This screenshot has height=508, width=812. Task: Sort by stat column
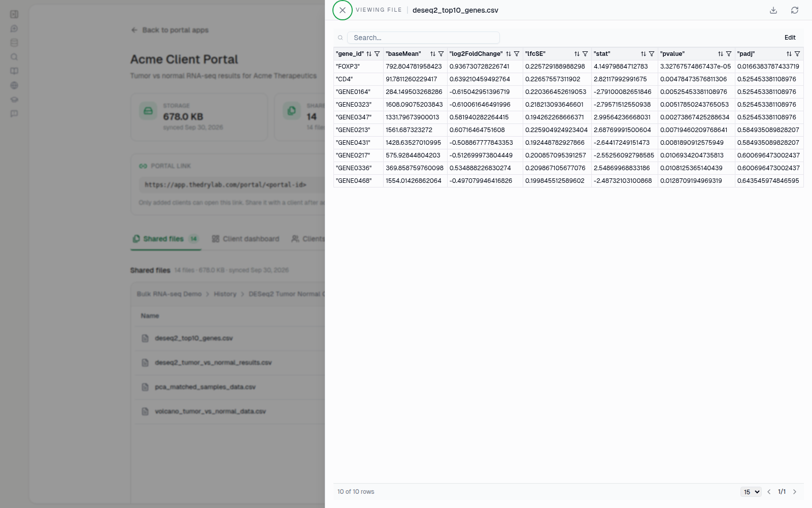pos(644,54)
